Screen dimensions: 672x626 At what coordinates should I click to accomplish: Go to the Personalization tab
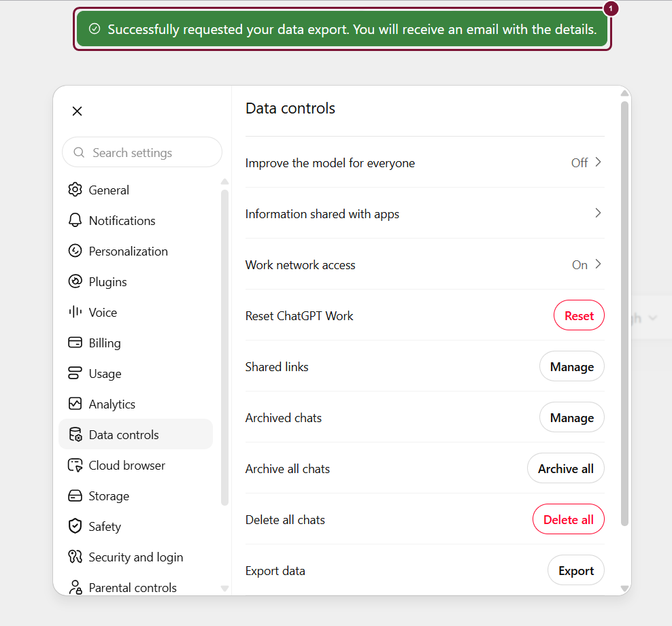(x=135, y=251)
